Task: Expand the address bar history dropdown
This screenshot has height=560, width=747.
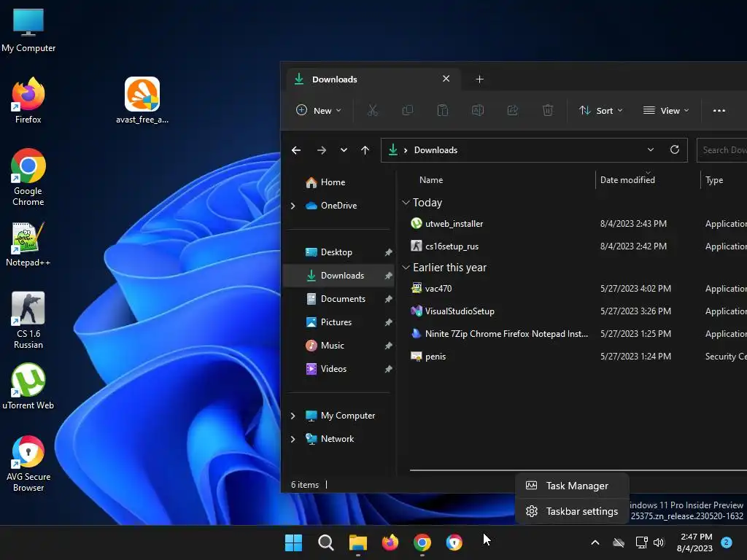Action: [x=650, y=149]
